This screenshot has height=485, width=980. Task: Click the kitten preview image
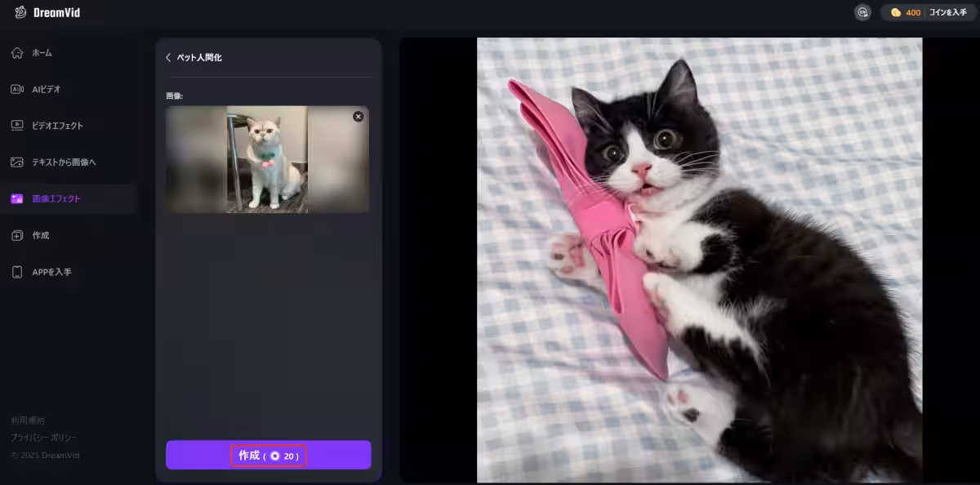pyautogui.click(x=699, y=260)
